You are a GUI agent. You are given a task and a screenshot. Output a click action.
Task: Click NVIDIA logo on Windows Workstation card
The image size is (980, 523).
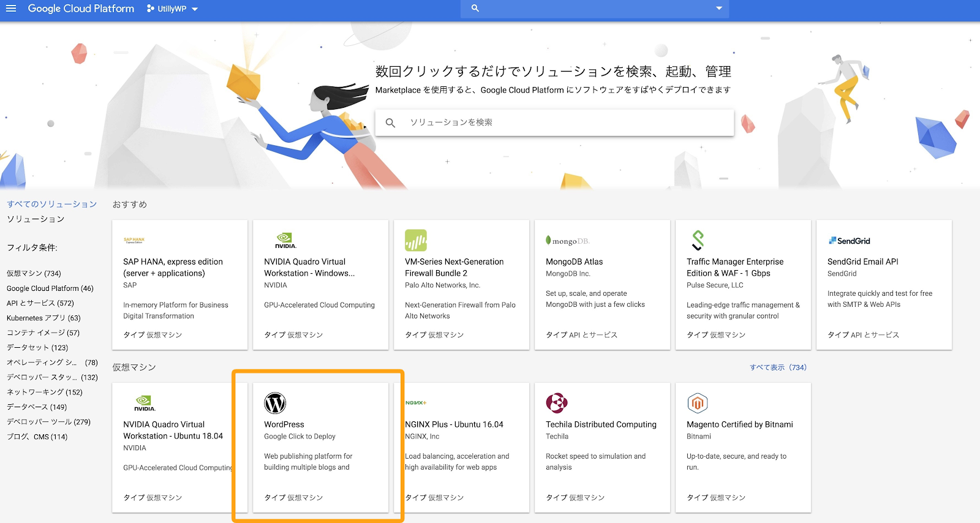[x=285, y=241]
